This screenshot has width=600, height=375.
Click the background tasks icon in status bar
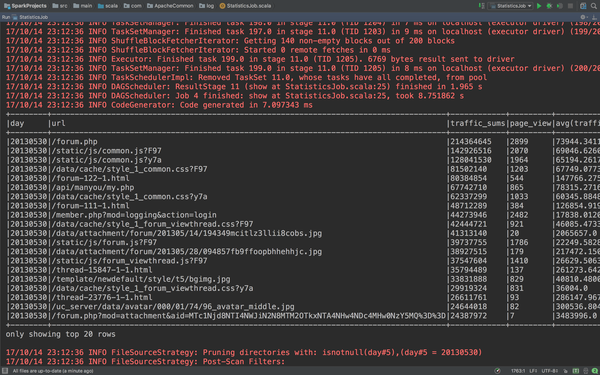tap(497, 371)
